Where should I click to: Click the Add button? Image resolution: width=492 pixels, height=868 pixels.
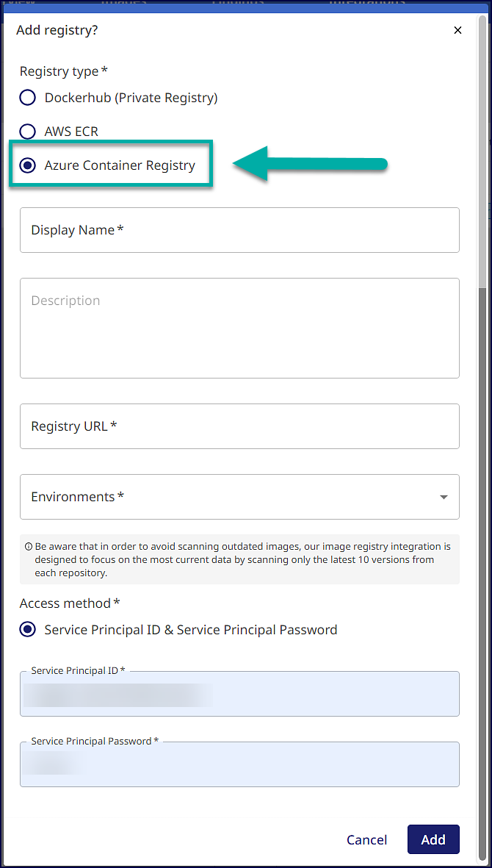point(433,839)
